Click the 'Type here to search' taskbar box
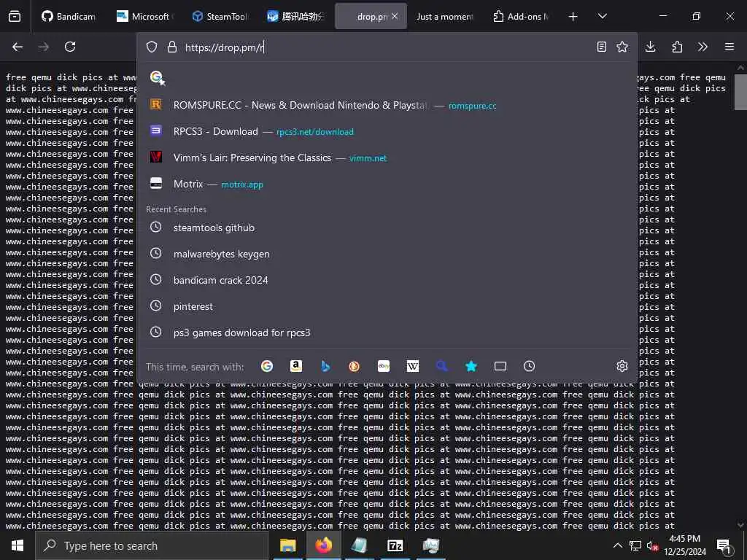 pyautogui.click(x=152, y=545)
